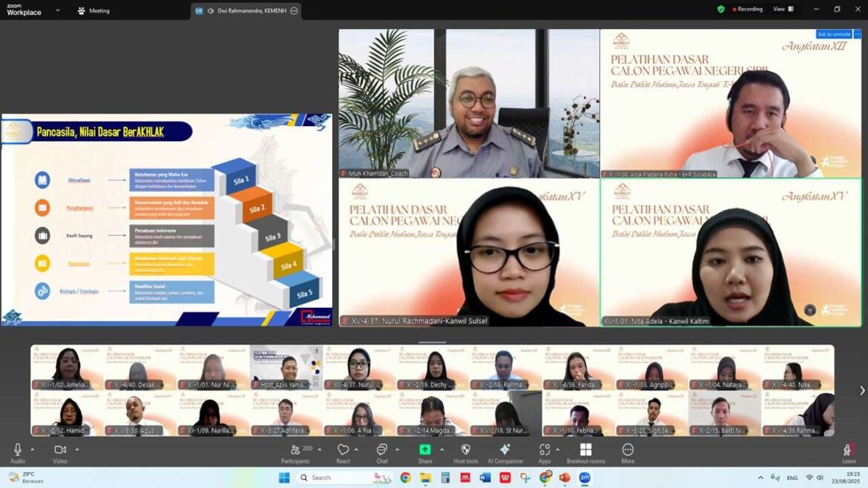Select the Meeting tab
The image size is (868, 488).
point(93,10)
